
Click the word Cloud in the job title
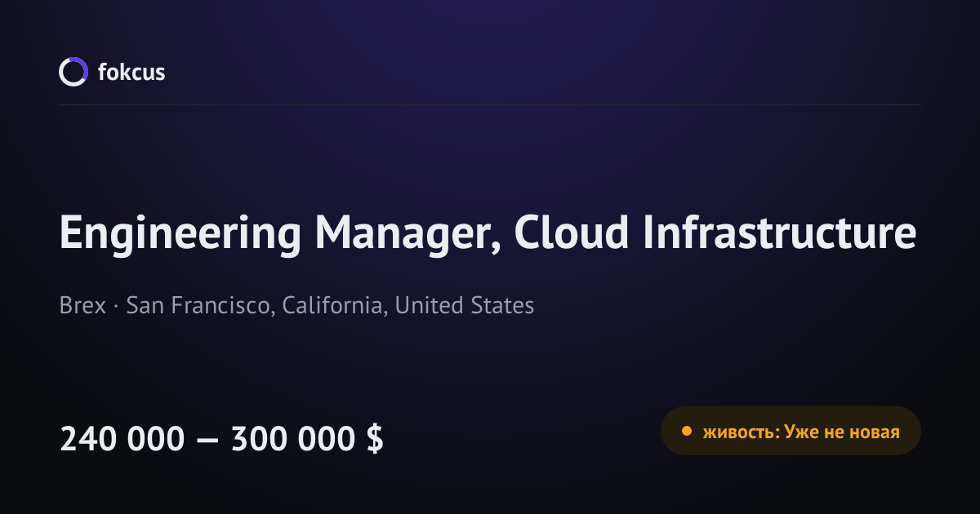click(572, 233)
